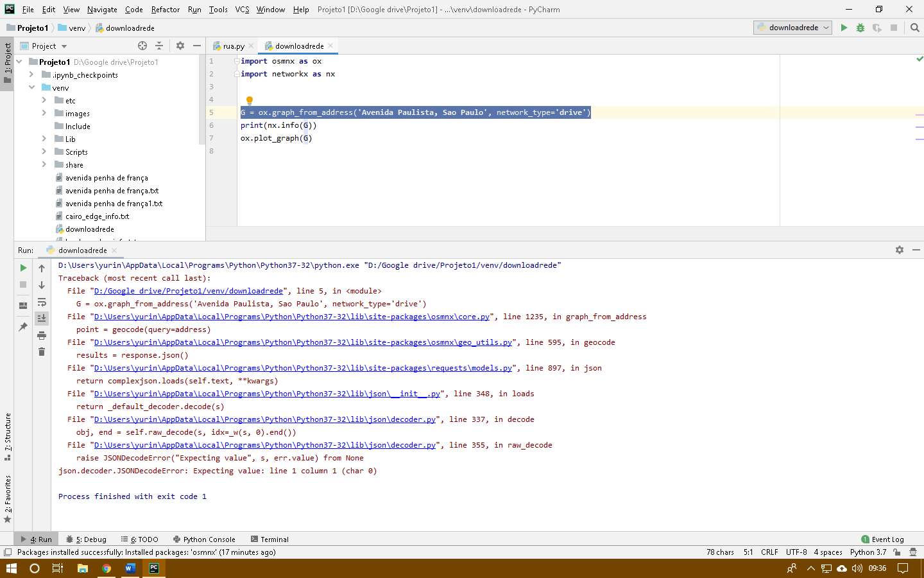Click the locate-in-tree target icon in Project panel
This screenshot has width=924, height=578.
click(142, 46)
